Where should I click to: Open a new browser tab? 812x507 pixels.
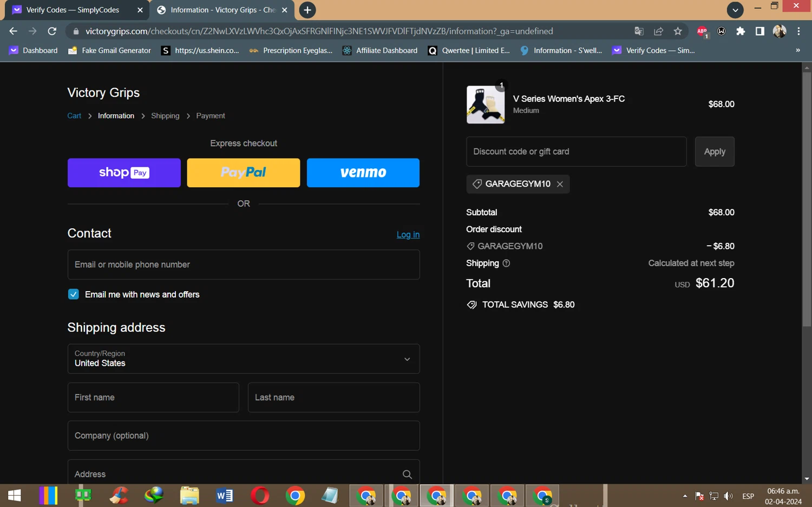(x=307, y=10)
